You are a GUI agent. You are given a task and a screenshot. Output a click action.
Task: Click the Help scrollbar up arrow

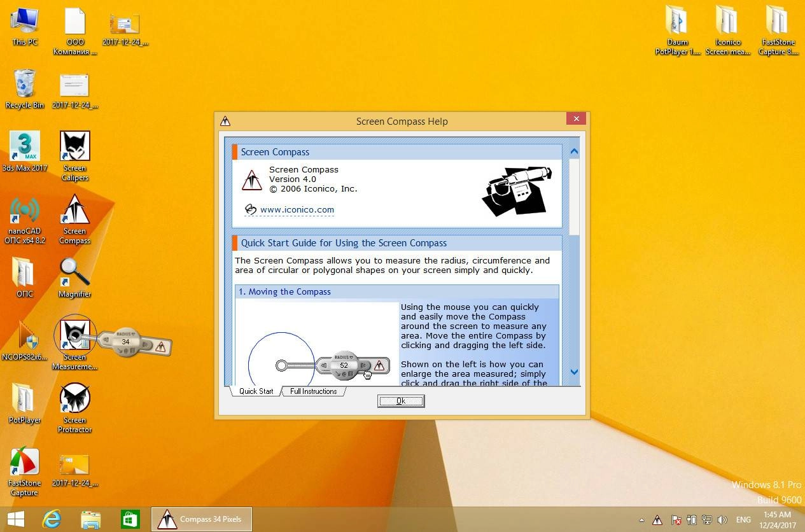[574, 151]
